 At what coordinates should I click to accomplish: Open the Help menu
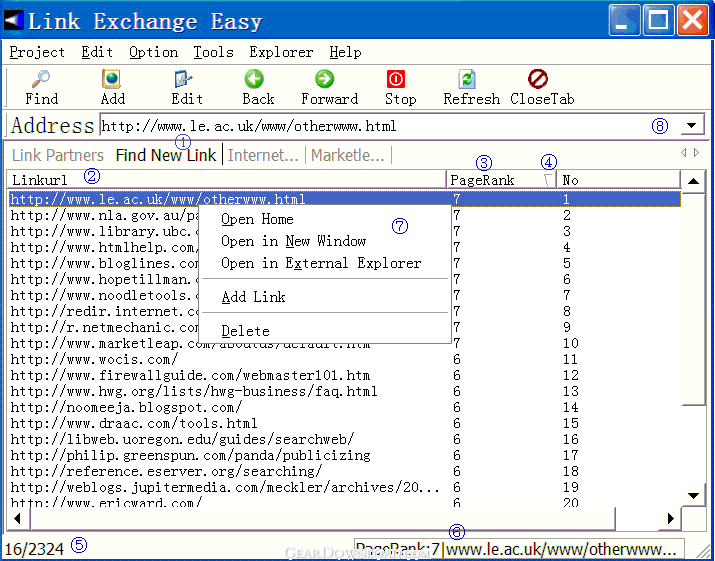tap(345, 52)
